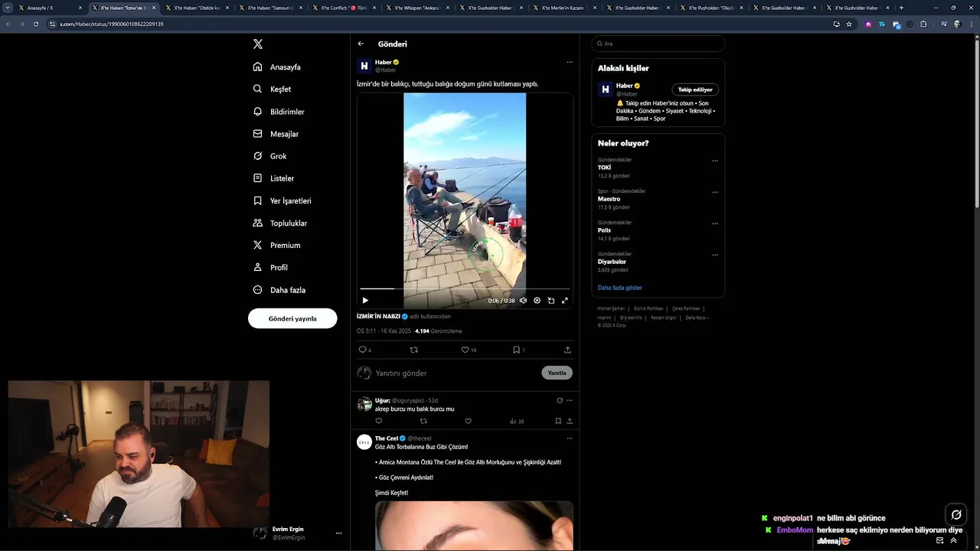View analytics on Uğur's comment
Viewport: 980px width, 551px height.
[516, 421]
